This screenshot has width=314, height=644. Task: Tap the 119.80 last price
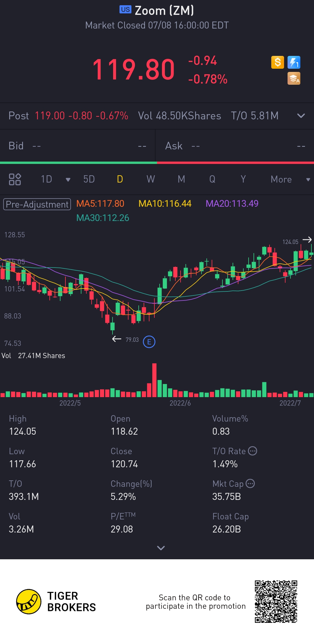[133, 70]
